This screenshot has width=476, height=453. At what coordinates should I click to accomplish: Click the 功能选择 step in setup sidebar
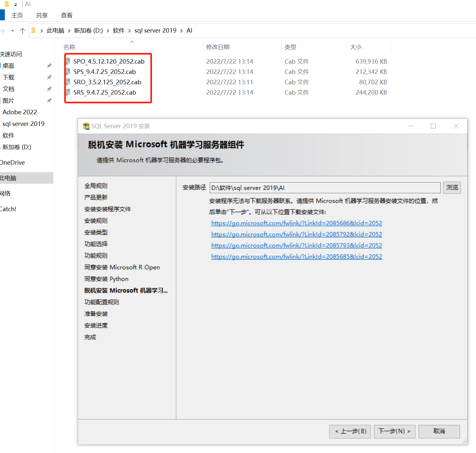(x=96, y=244)
